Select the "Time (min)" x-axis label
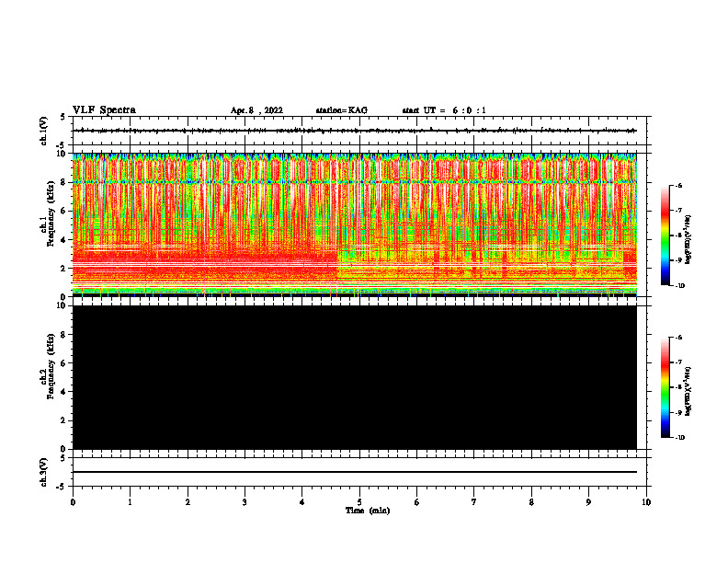Viewport: 728px width, 563px height. click(x=368, y=511)
